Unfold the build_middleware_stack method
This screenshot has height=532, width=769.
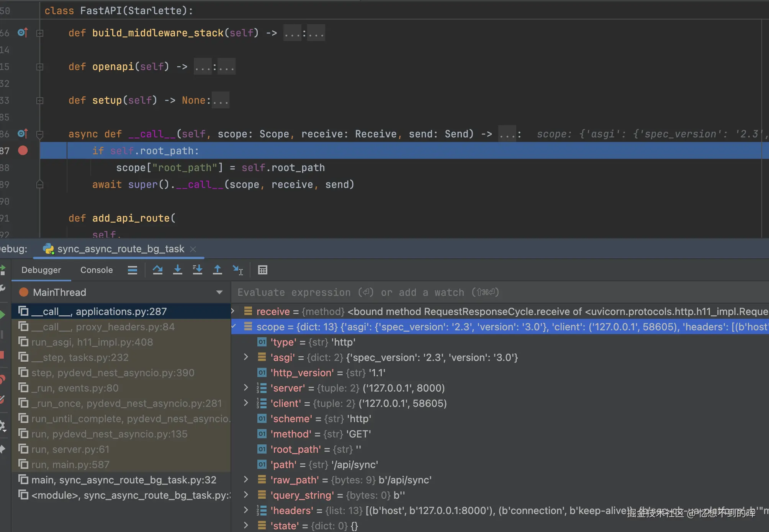pyautogui.click(x=39, y=33)
